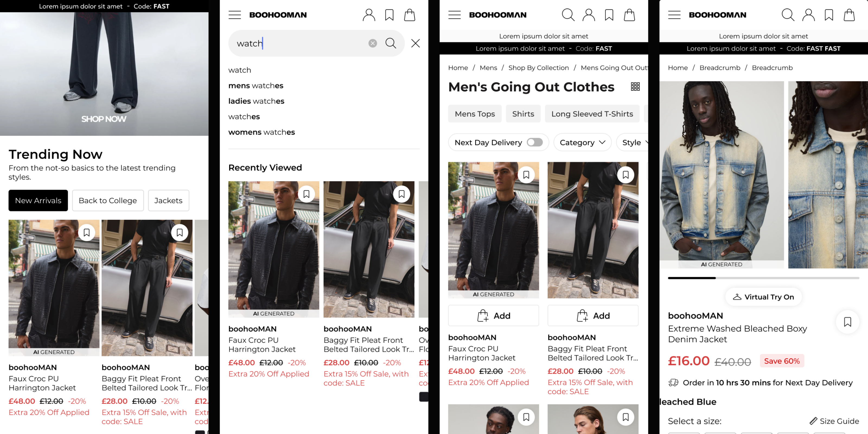Screen dimensions: 868x434
Task: Choose 'ladies watches' search suggestion
Action: tap(256, 101)
